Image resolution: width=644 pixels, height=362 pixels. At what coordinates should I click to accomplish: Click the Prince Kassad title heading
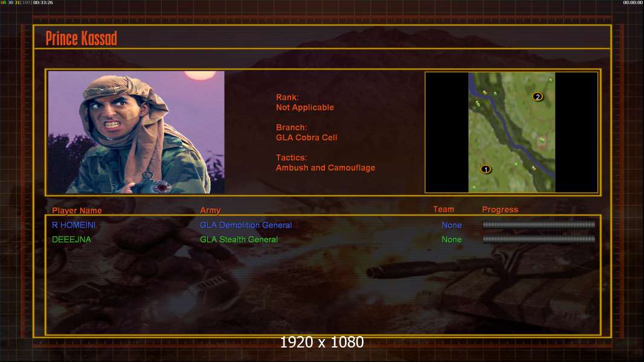point(82,39)
